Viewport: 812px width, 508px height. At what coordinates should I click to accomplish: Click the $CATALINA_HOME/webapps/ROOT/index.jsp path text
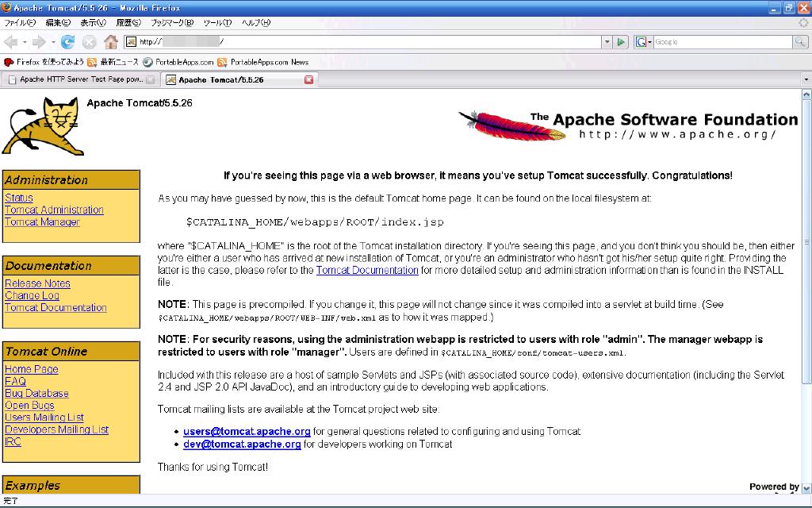[x=315, y=222]
